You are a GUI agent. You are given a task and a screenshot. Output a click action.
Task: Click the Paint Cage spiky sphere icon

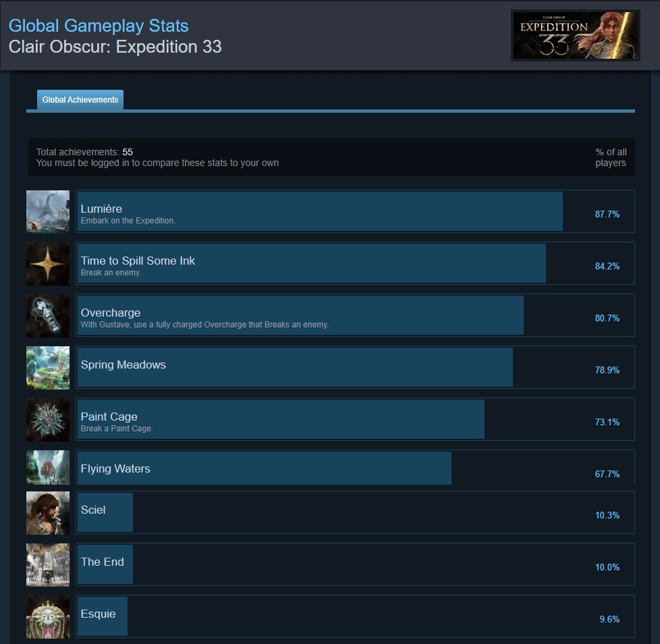point(47,419)
